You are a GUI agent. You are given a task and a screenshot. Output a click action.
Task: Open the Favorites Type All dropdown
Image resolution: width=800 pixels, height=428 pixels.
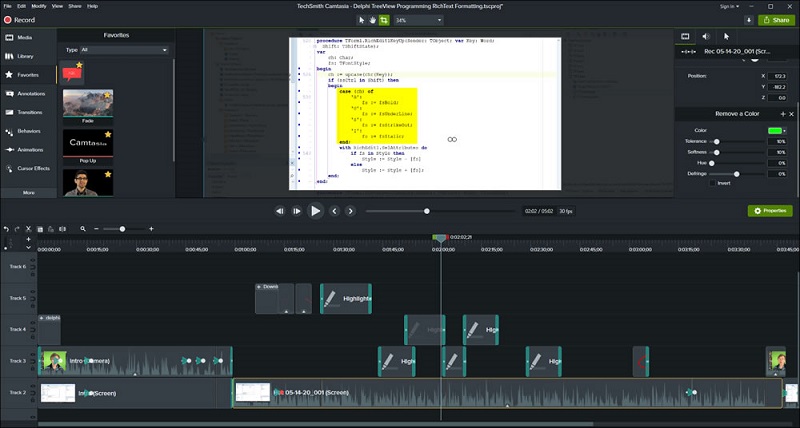point(124,50)
